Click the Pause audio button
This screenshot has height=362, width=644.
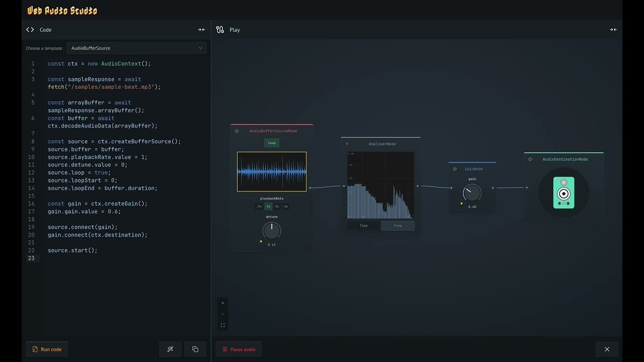[x=238, y=349]
